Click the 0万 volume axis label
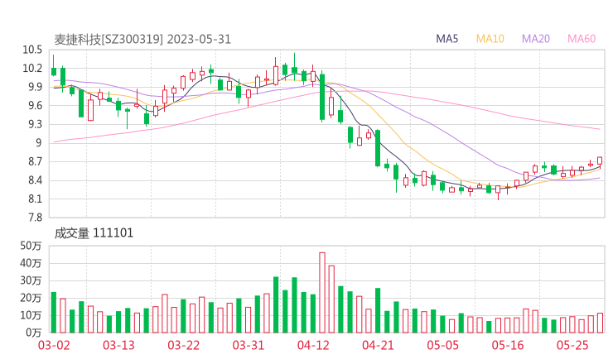The height and width of the screenshot is (364, 613). (x=33, y=333)
